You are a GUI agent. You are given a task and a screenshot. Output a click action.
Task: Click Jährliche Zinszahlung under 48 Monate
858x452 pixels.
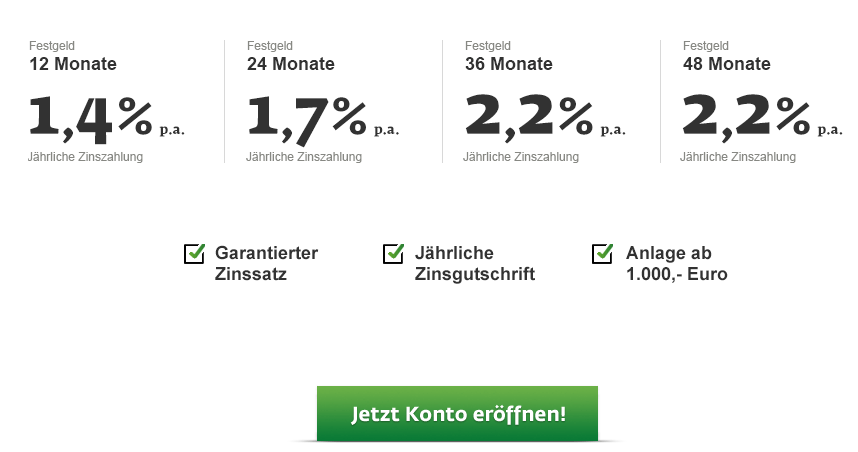(x=738, y=157)
